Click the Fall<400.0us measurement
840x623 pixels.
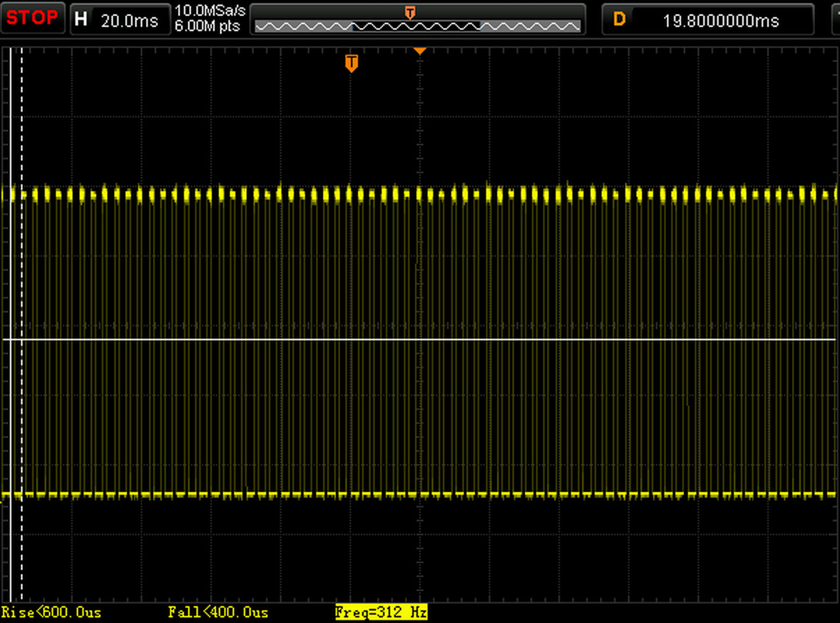pyautogui.click(x=218, y=612)
